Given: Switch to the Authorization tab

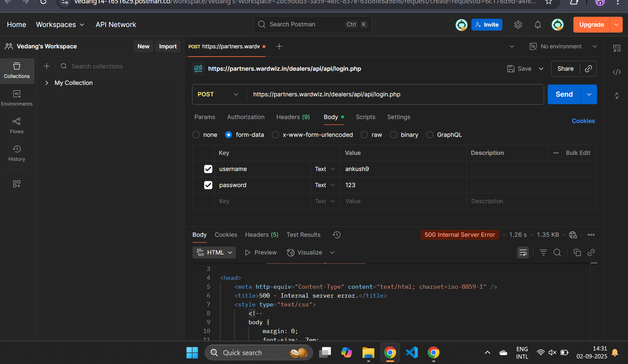Looking at the screenshot, I should (245, 117).
